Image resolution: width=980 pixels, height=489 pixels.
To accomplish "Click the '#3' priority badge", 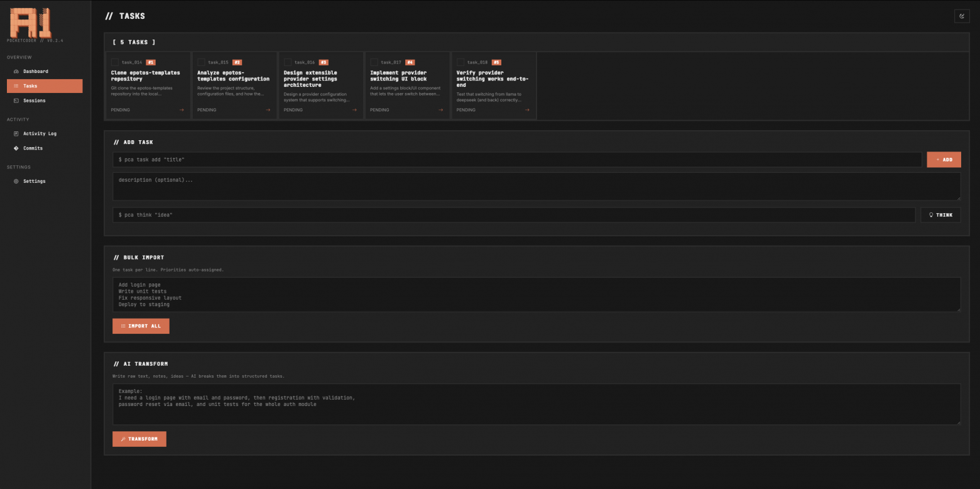I will [x=324, y=63].
